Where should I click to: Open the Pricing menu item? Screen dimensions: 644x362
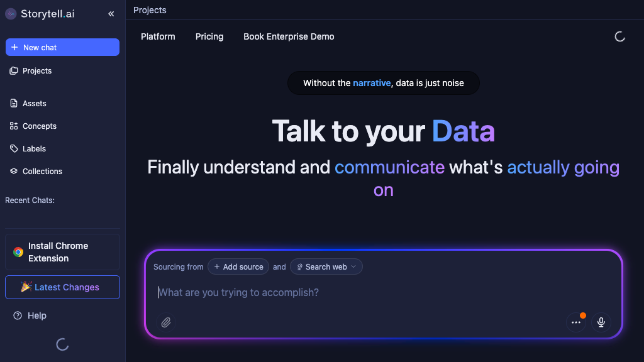pos(209,36)
